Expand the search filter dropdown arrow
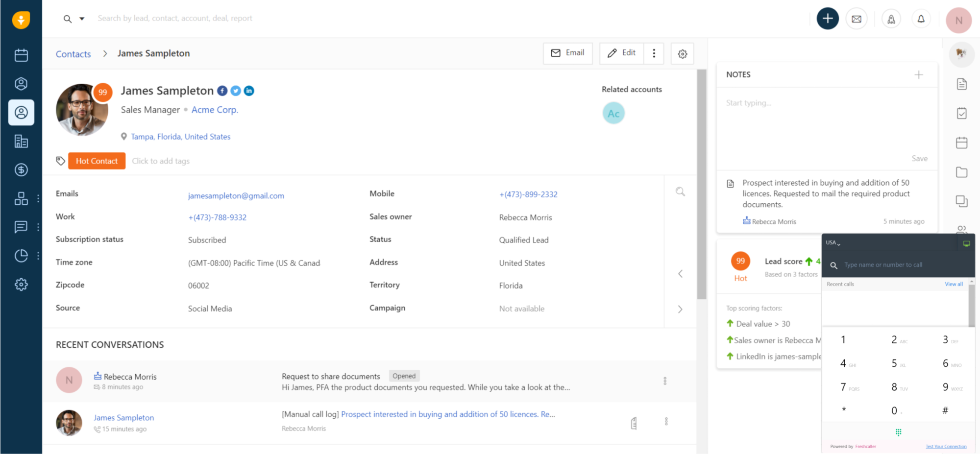This screenshot has width=980, height=454. tap(82, 19)
